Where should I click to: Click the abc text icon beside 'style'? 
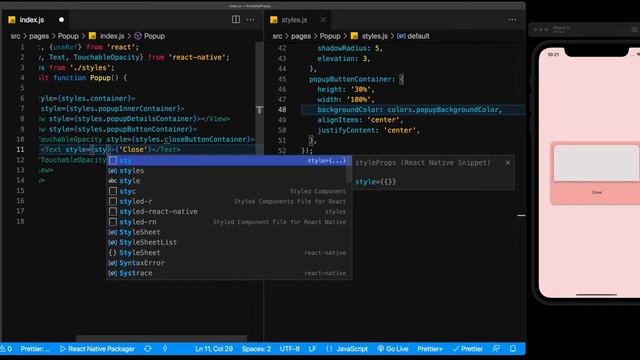(x=113, y=181)
